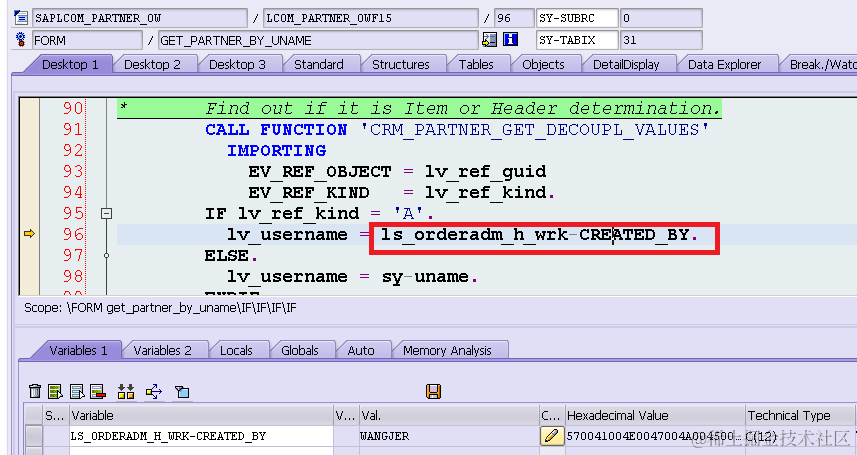The height and width of the screenshot is (455, 857).
Task: Click the Scope path text below the editor
Action: 160,308
